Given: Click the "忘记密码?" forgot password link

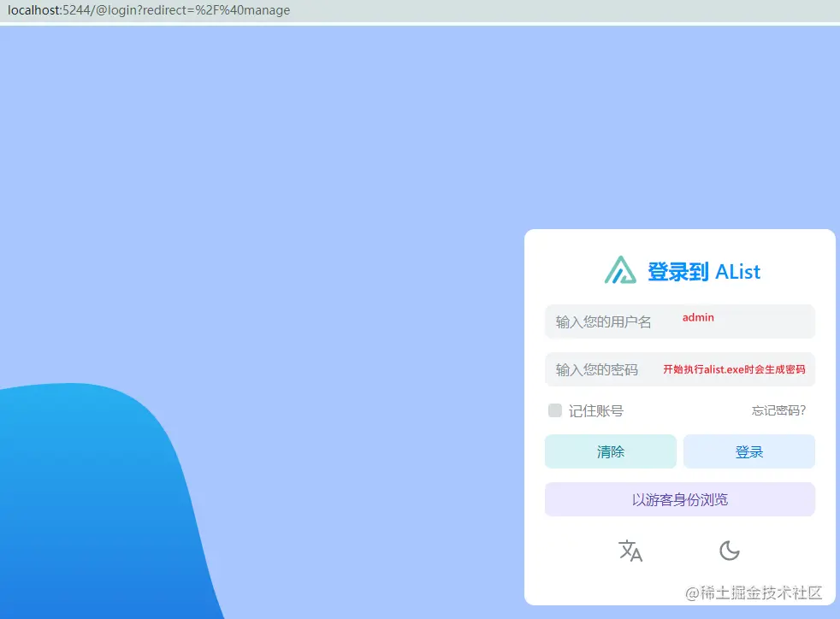Looking at the screenshot, I should (x=778, y=410).
